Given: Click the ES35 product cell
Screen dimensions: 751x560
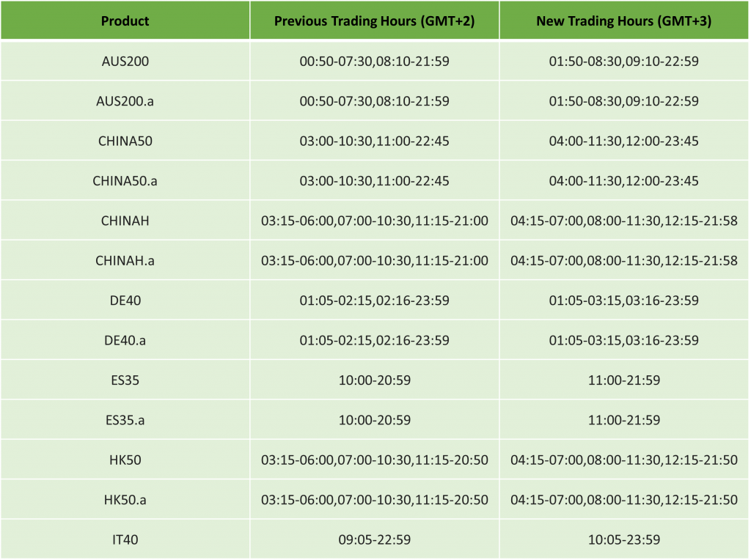Looking at the screenshot, I should tap(125, 380).
